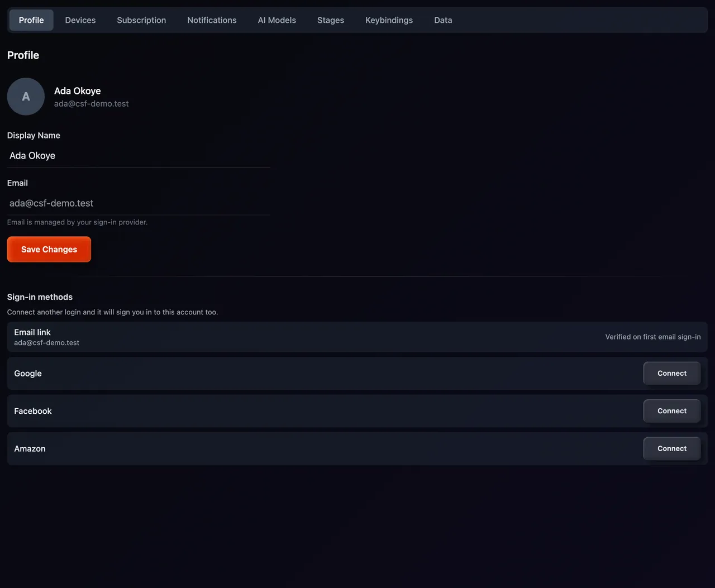The image size is (715, 588).
Task: Click the "Email is managed by your sign-in provider." note
Action: tap(78, 222)
